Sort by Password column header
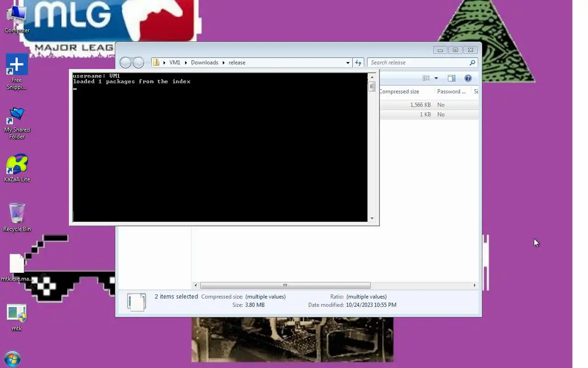The image size is (588, 368). coord(452,92)
